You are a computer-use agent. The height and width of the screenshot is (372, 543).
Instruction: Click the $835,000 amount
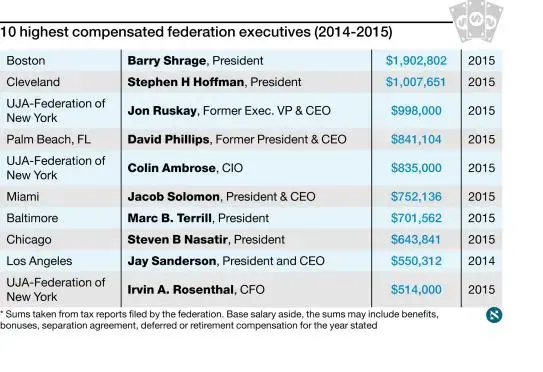coord(416,168)
